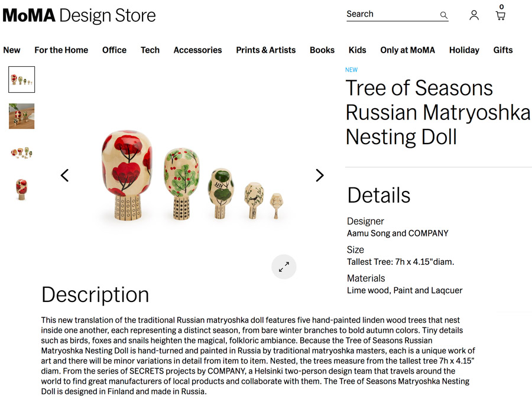Screen dimensions: 532x409
Task: Open the Prints & Artists menu
Action: (x=265, y=50)
